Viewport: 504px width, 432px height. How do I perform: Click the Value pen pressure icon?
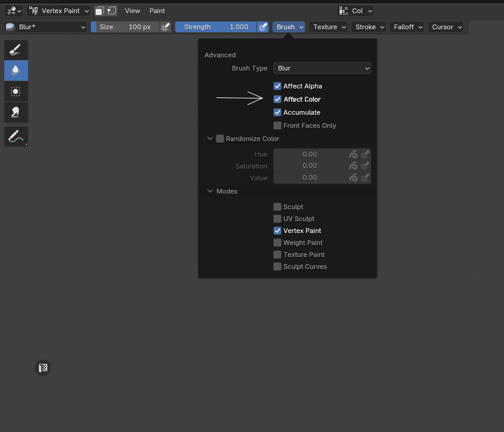point(365,177)
